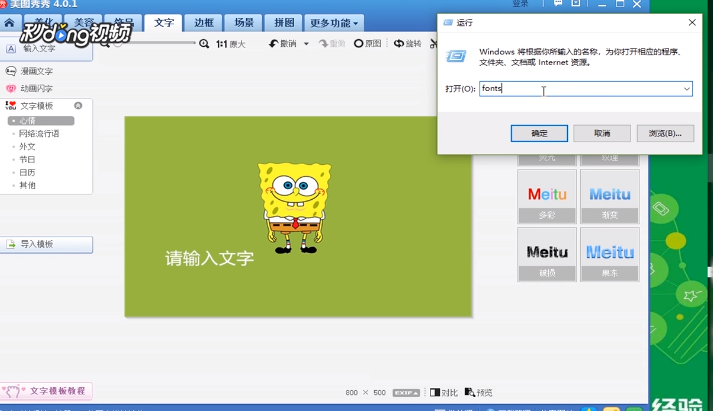Choose the 果冻 Meitu text style
This screenshot has height=411, width=713.
610,255
